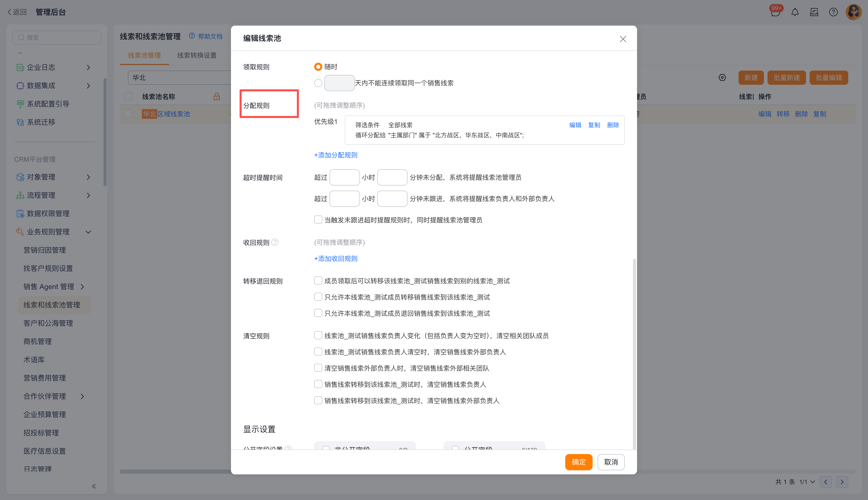
Task: Click the table settings gear icon
Action: coord(722,78)
